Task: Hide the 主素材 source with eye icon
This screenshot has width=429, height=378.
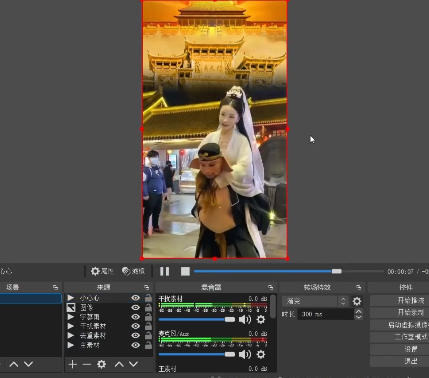Action: click(x=135, y=345)
